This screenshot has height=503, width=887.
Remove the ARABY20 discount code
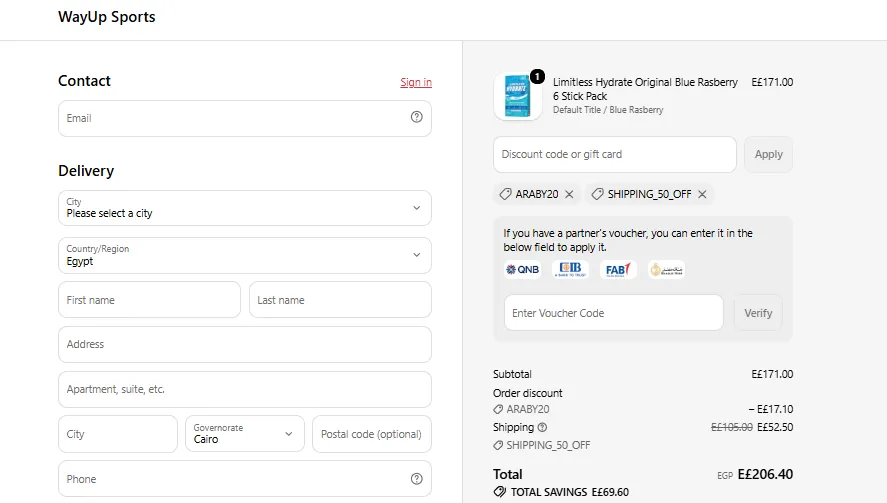tap(569, 194)
